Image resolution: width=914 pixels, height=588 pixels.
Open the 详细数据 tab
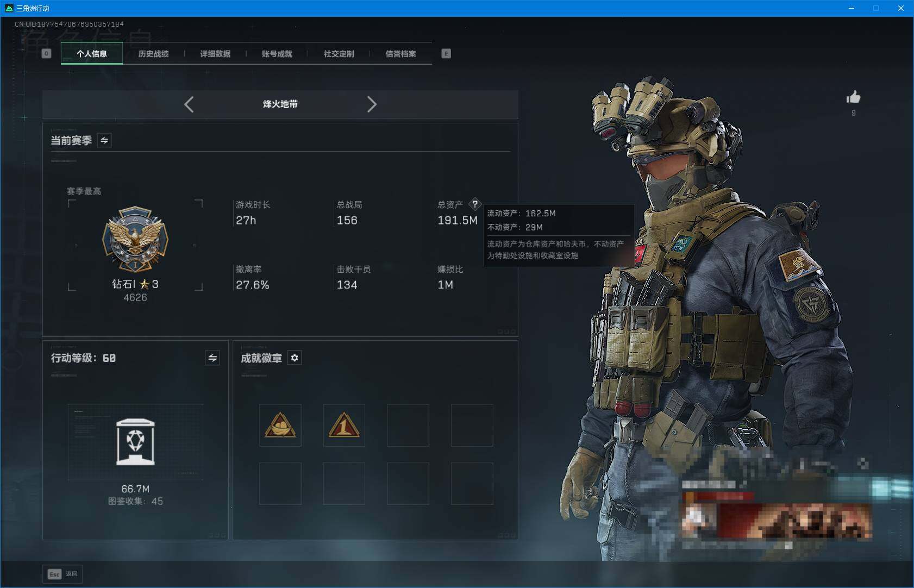(215, 54)
